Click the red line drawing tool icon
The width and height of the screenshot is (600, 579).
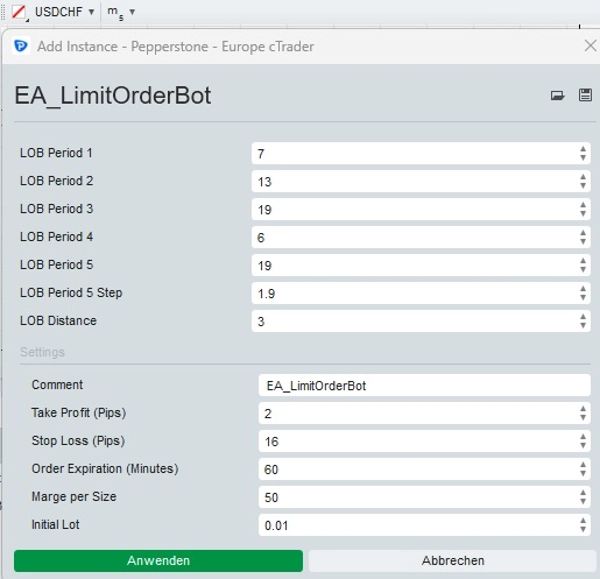pos(19,12)
